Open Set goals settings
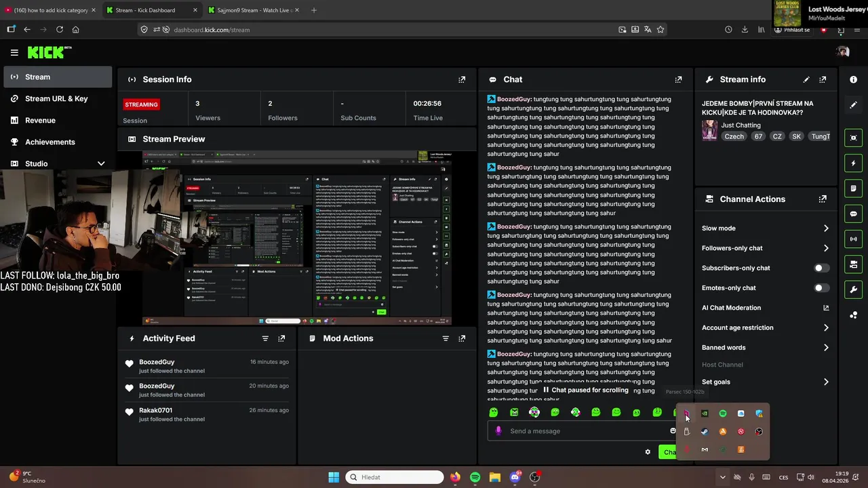The width and height of the screenshot is (868, 488). point(766,382)
